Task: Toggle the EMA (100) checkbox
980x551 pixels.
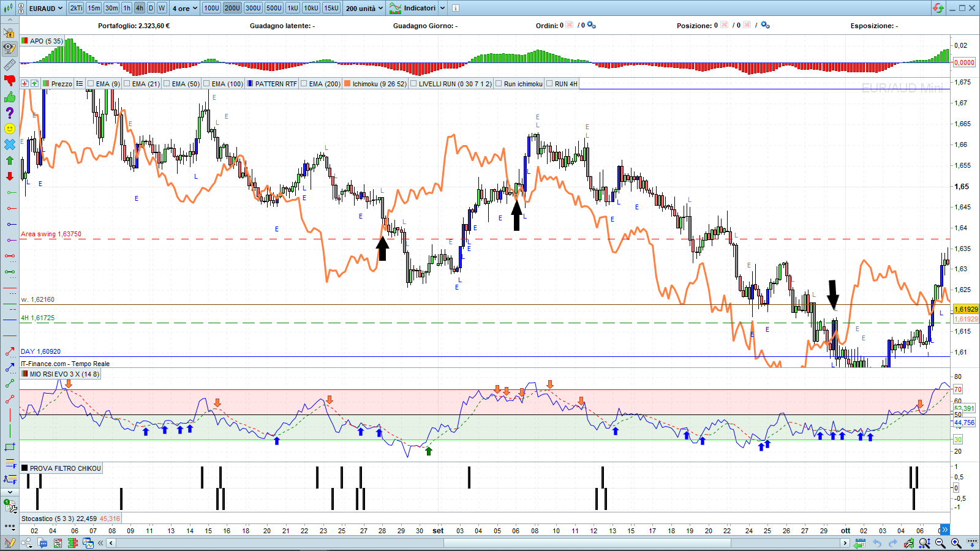Action: pos(206,84)
